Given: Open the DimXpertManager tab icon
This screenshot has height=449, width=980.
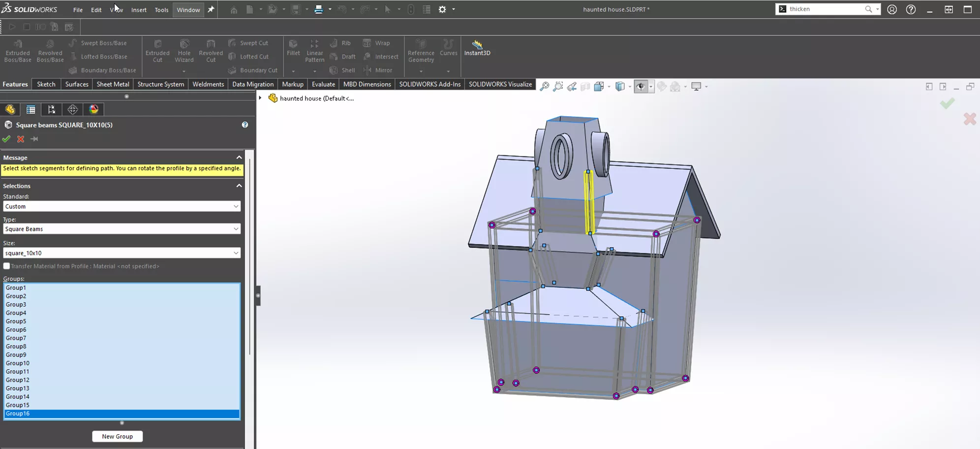Looking at the screenshot, I should [x=73, y=109].
